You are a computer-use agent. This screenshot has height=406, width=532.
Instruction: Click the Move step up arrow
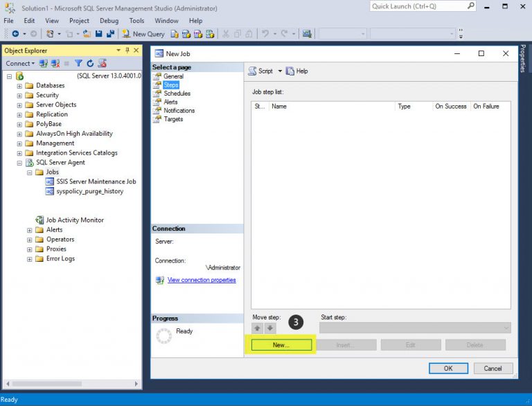257,328
